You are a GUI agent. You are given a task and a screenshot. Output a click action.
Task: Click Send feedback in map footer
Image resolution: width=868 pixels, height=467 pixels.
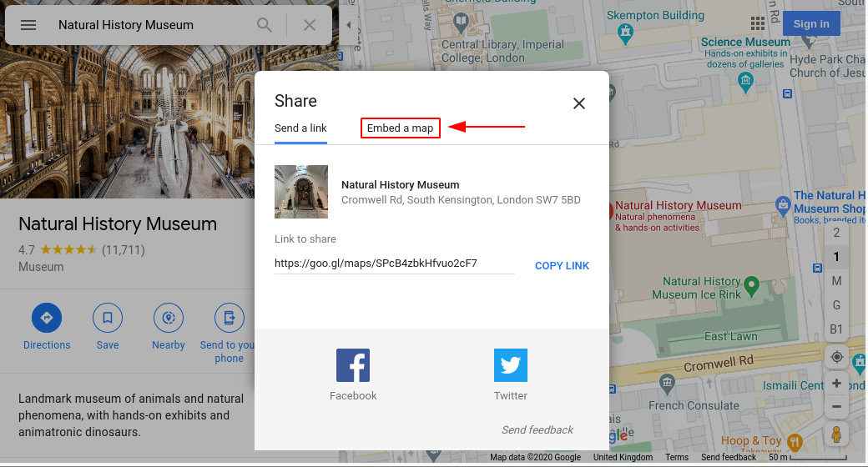[x=729, y=457]
